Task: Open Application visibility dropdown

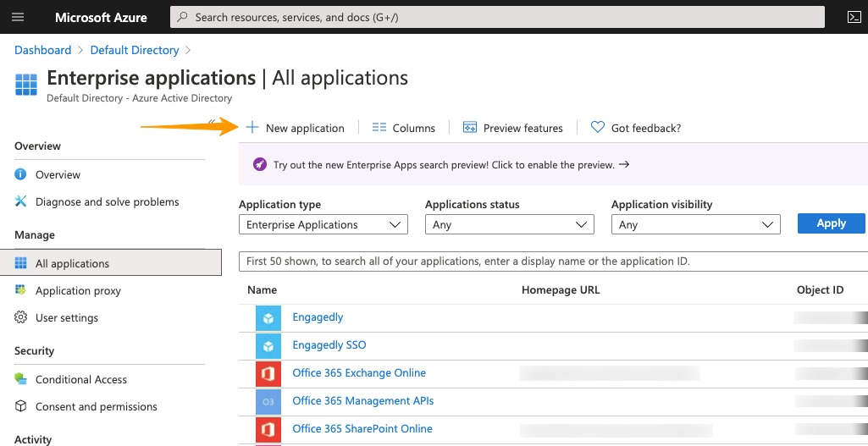Action: point(696,224)
